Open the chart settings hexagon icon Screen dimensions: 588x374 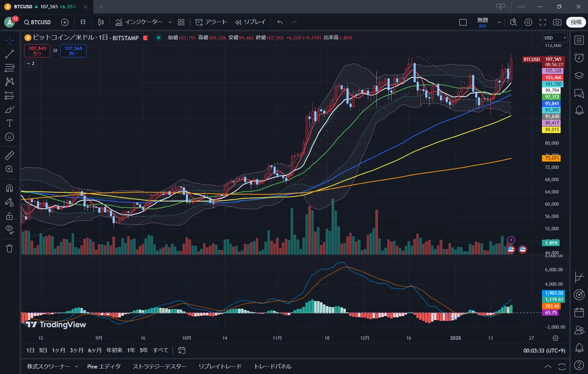[x=528, y=22]
